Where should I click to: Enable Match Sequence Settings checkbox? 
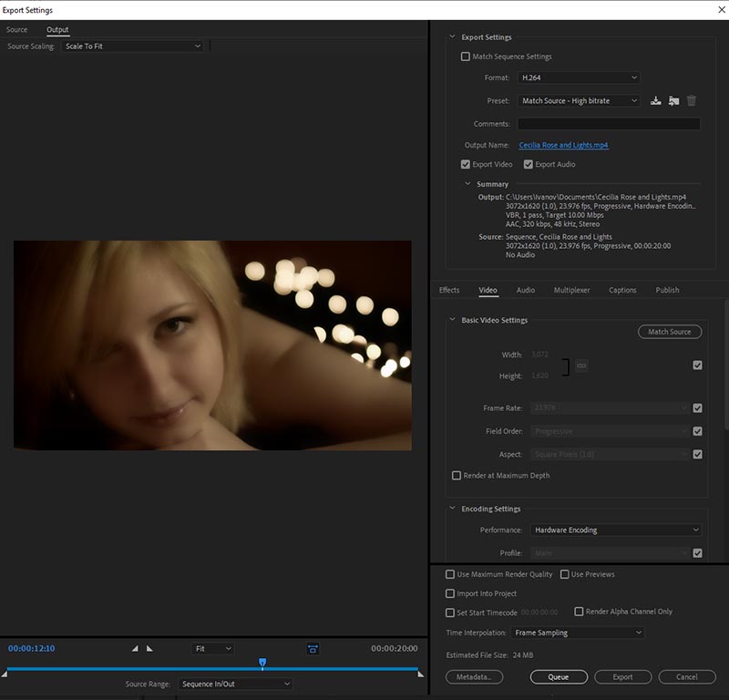466,57
